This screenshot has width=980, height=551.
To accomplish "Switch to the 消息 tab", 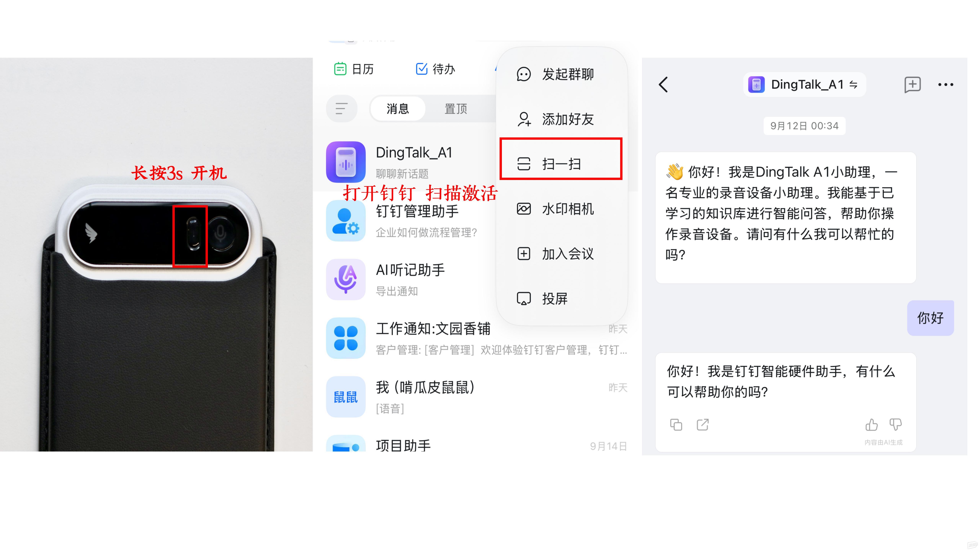I will pyautogui.click(x=398, y=109).
